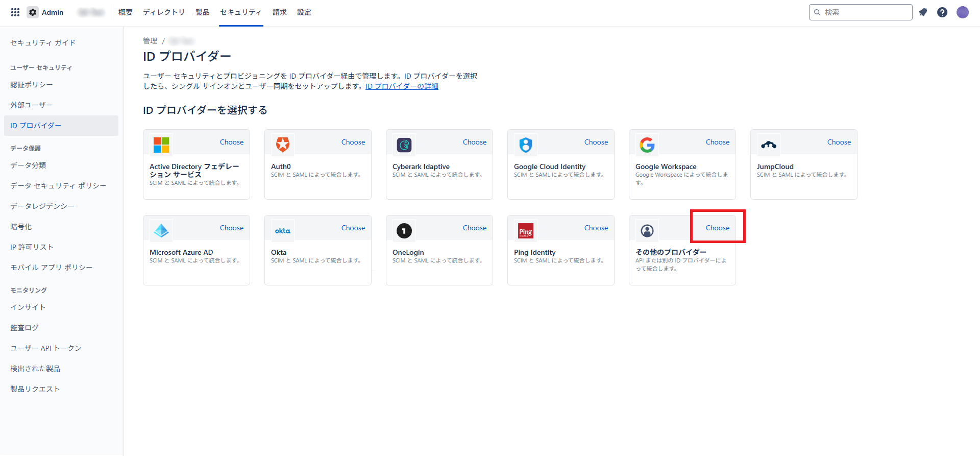Choose the Cyberark Idaptive provider
Viewport: 980px width, 456px height.
point(475,142)
